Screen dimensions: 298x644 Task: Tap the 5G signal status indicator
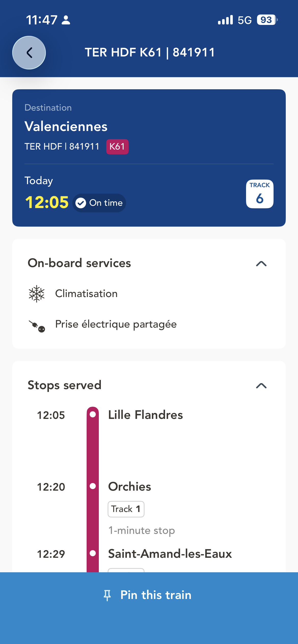click(245, 20)
